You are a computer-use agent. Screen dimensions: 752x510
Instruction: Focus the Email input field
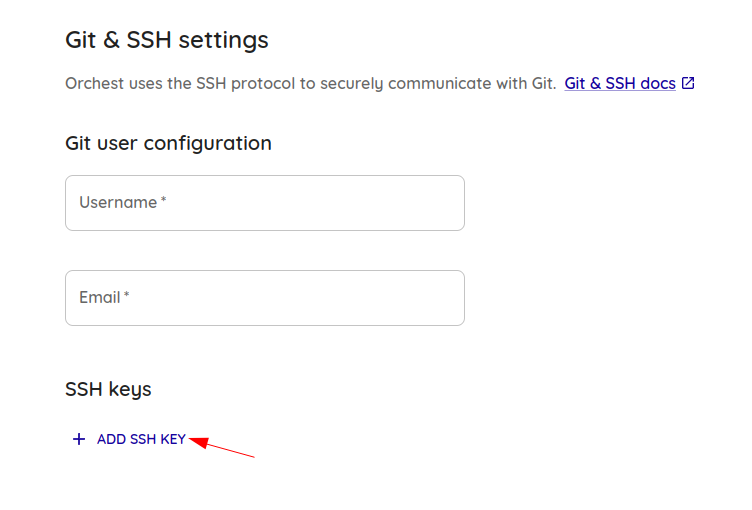(265, 298)
